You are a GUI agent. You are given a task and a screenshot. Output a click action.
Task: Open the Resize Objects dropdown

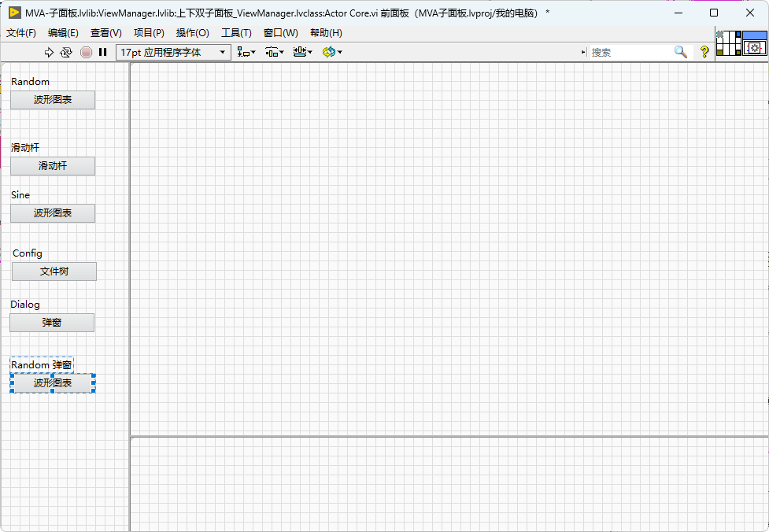pyautogui.click(x=302, y=52)
